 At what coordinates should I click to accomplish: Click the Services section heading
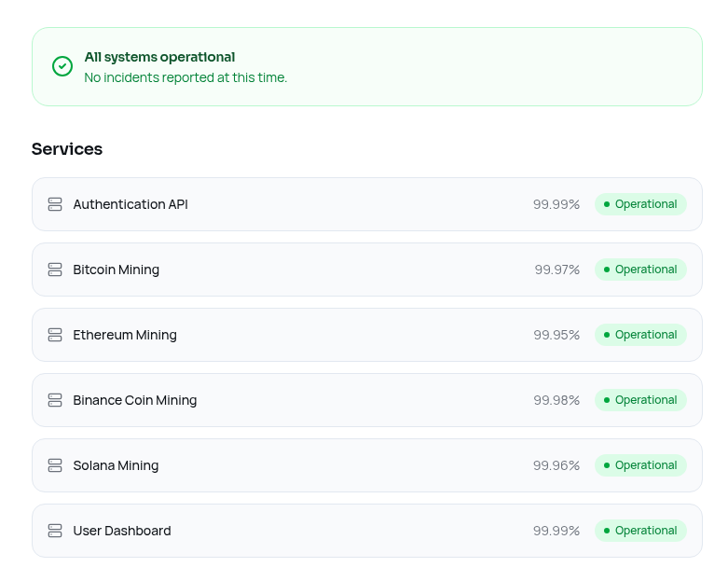(67, 149)
